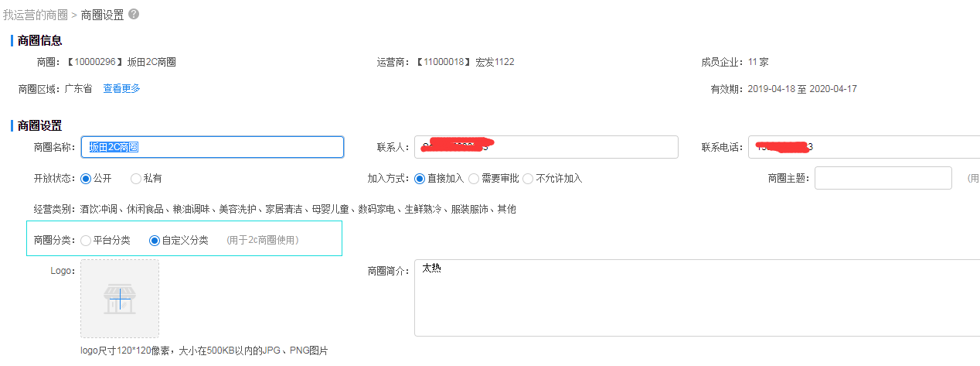Focus the 商圈名称 input field
980x366 pixels.
213,147
